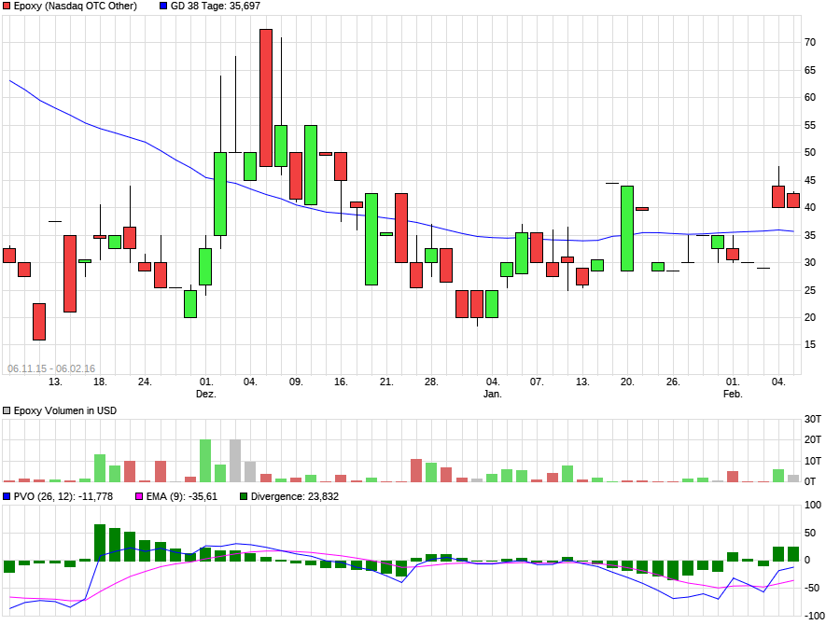Screen dimensions: 840x625
Task: Click the '10T' volume axis label
Action: tap(813, 461)
